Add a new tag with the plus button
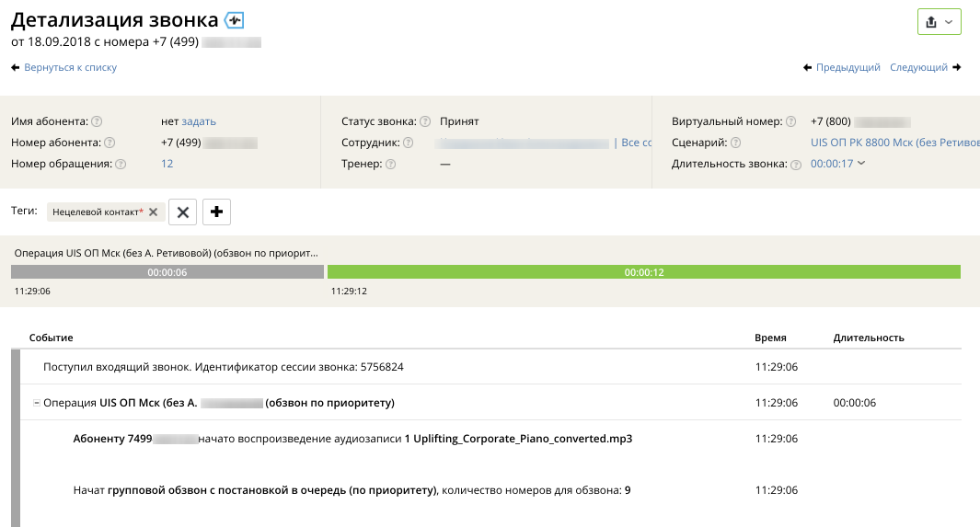 point(216,212)
